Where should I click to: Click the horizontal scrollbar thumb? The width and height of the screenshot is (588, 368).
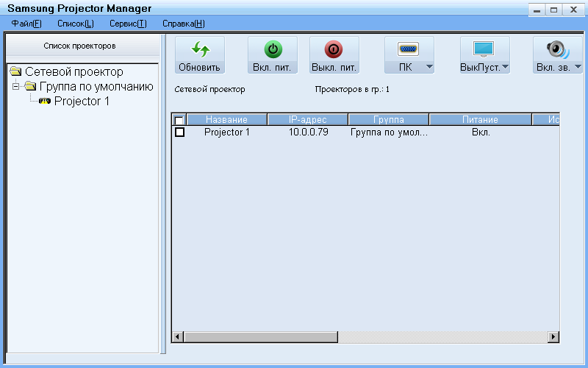tap(261, 337)
